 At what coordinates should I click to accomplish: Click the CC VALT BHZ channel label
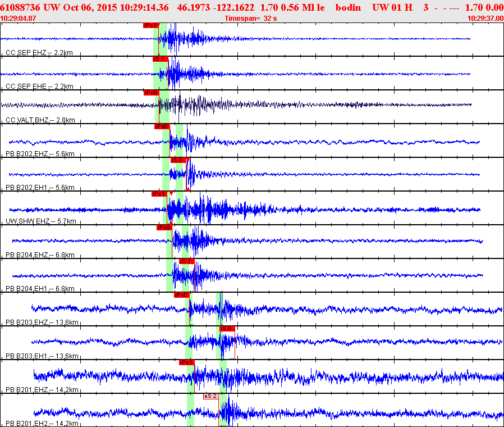click(x=40, y=120)
